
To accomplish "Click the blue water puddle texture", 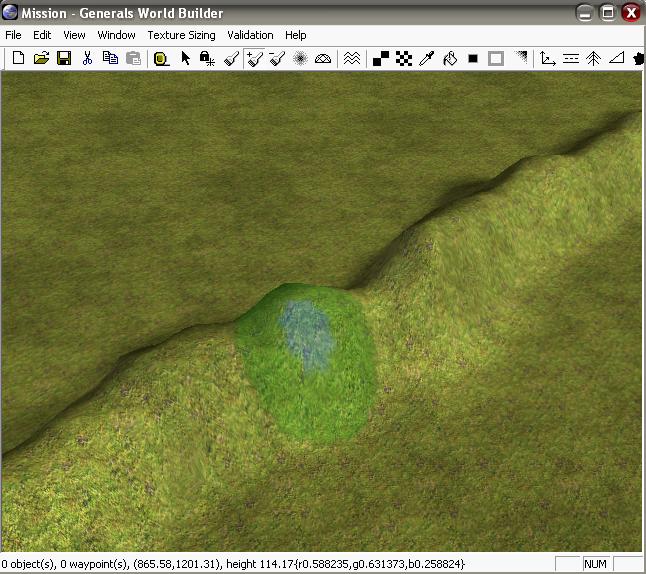I will (x=307, y=335).
